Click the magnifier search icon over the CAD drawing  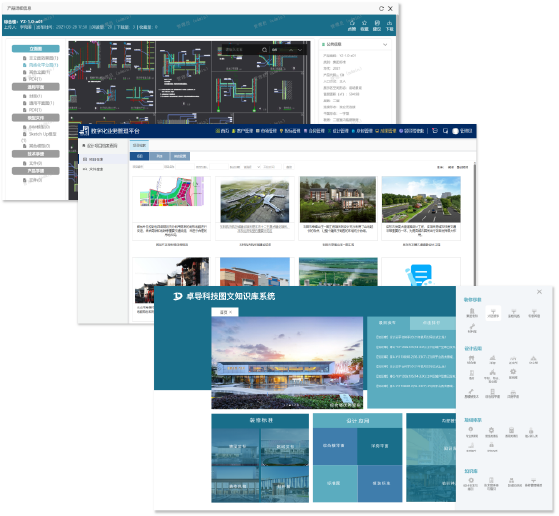click(264, 50)
